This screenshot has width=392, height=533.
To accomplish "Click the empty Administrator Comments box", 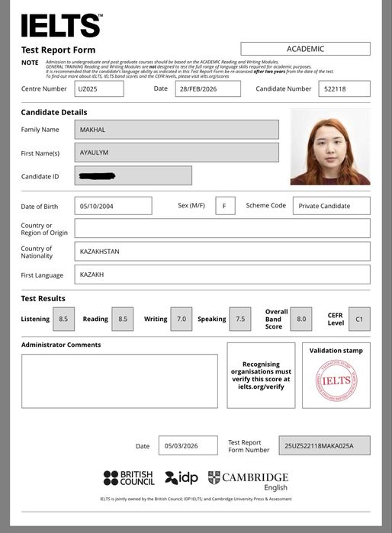I will 120,381.
